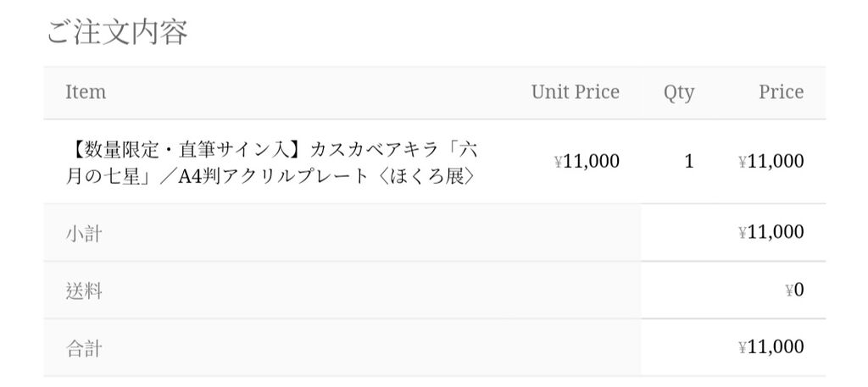Screen dimensions: 868x387
Task: Click the 〈ほくろ展〉 text in item name
Action: pos(426,176)
